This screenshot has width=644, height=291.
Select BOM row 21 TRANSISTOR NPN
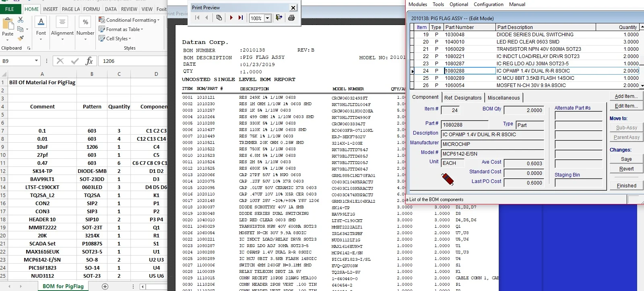coord(527,49)
